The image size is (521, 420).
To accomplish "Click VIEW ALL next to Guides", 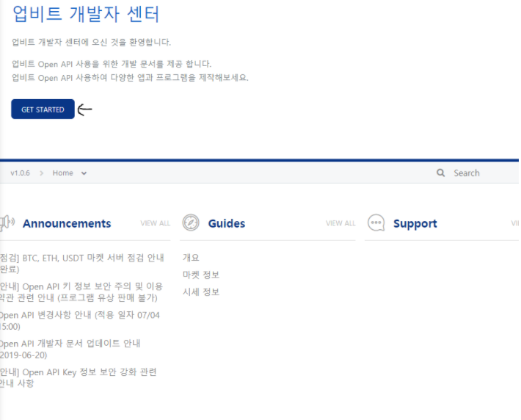I will tap(340, 223).
